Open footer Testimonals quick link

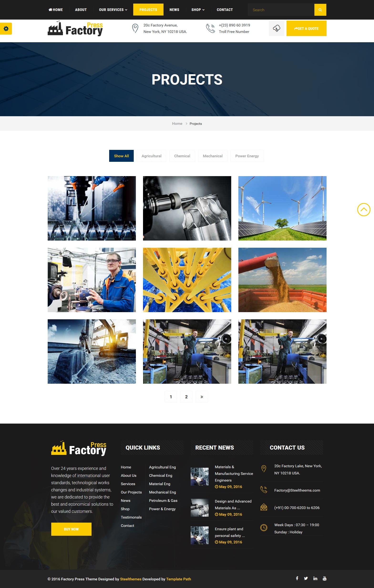point(131,517)
